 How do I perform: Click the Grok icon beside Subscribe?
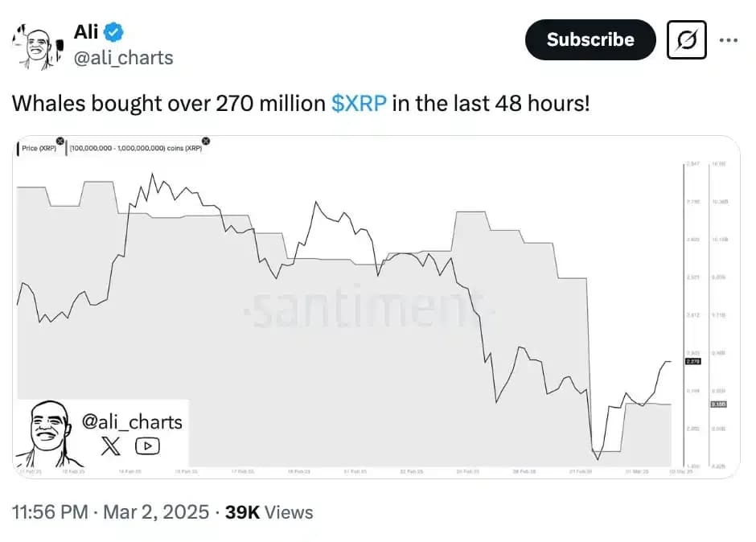point(687,39)
